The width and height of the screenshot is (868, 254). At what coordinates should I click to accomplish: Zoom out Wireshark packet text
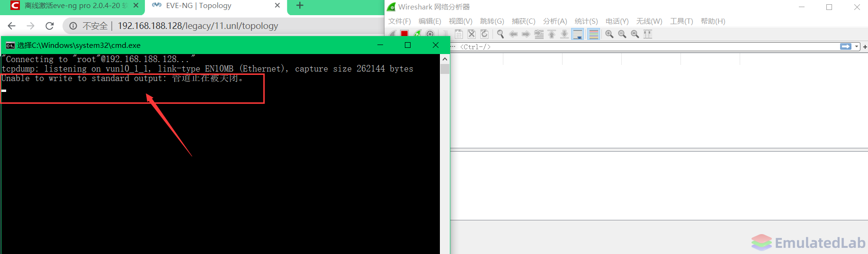coord(622,34)
